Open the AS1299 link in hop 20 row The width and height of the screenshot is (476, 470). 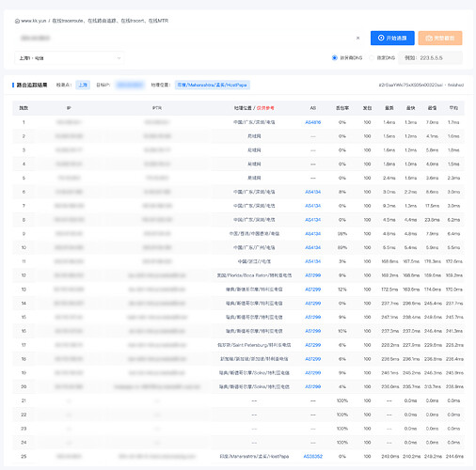tap(313, 386)
